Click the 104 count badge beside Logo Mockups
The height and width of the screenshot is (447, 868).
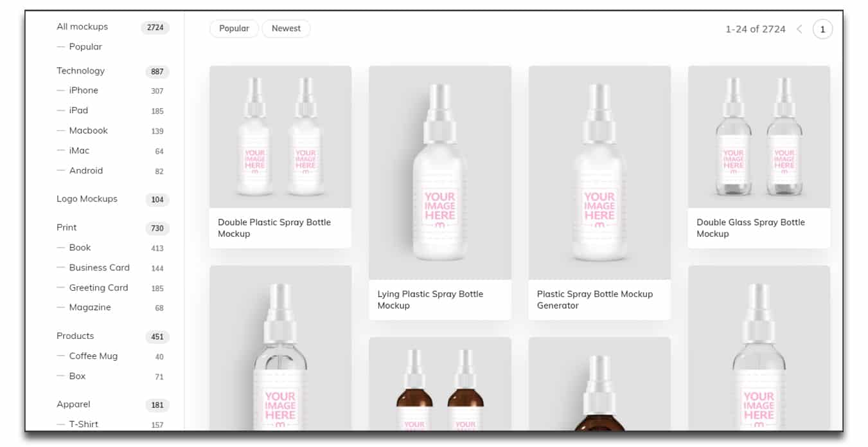pyautogui.click(x=157, y=199)
